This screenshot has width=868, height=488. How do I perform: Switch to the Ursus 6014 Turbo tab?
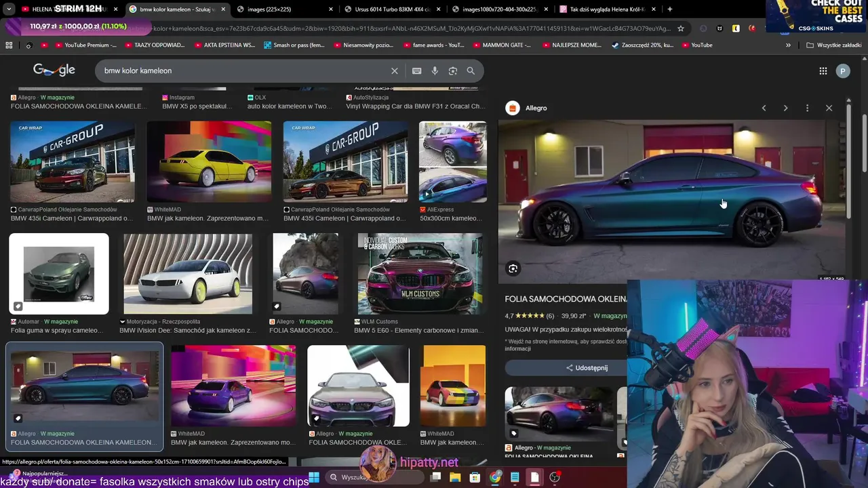[x=392, y=9]
